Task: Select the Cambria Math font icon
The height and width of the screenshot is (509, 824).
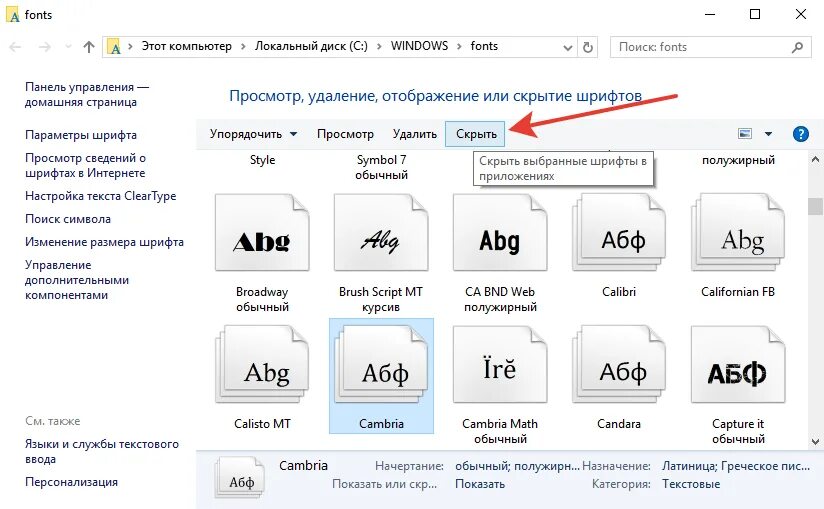Action: tap(500, 364)
